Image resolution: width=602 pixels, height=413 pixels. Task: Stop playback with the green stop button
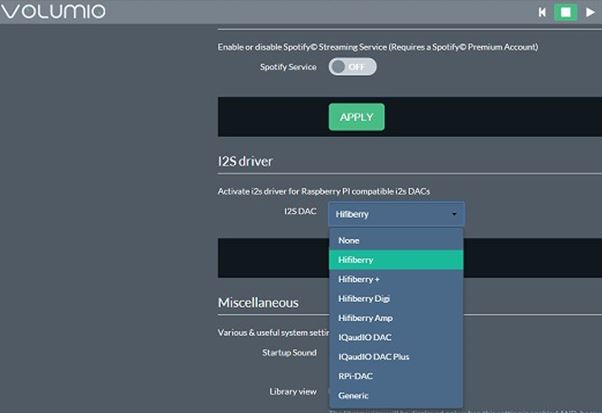tap(566, 12)
